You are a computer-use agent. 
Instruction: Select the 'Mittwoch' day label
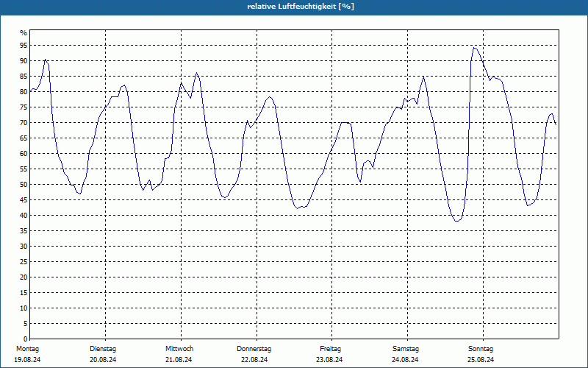click(179, 349)
